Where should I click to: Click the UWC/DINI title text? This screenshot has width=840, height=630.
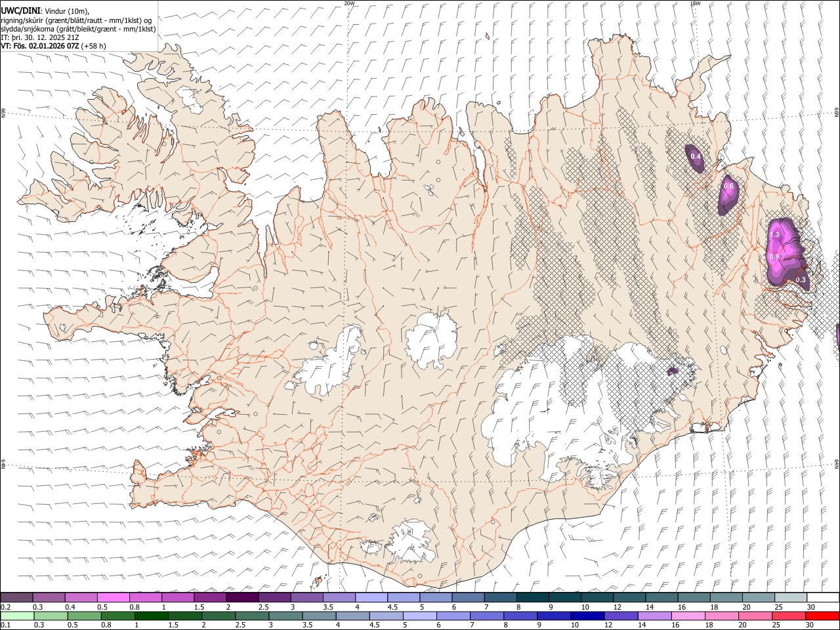[20, 10]
